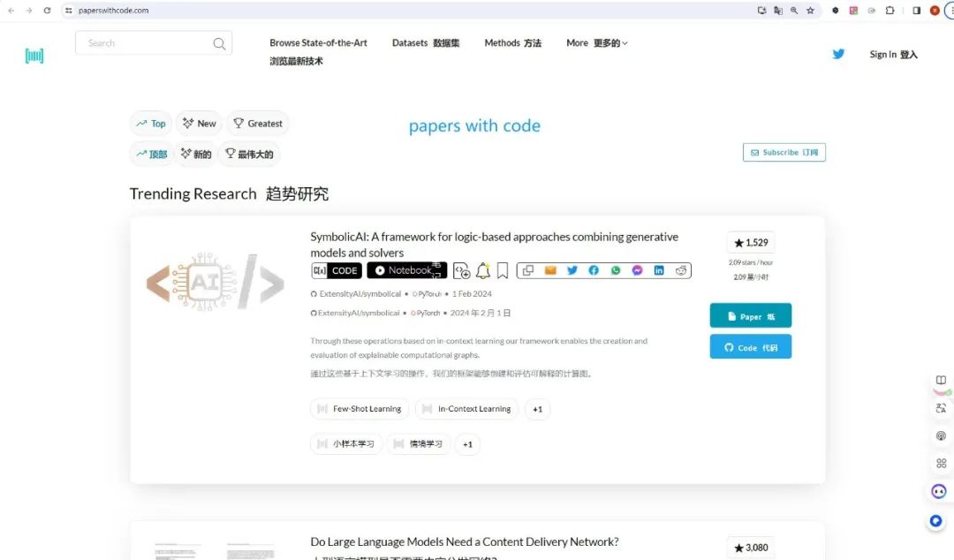The width and height of the screenshot is (954, 560).
Task: Select the New tab
Action: (x=200, y=124)
